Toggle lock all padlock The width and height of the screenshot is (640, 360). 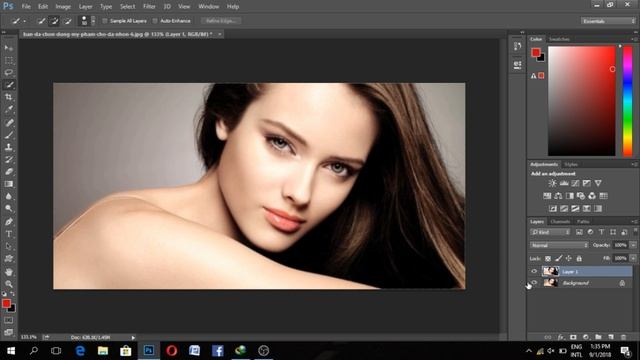click(x=579, y=258)
